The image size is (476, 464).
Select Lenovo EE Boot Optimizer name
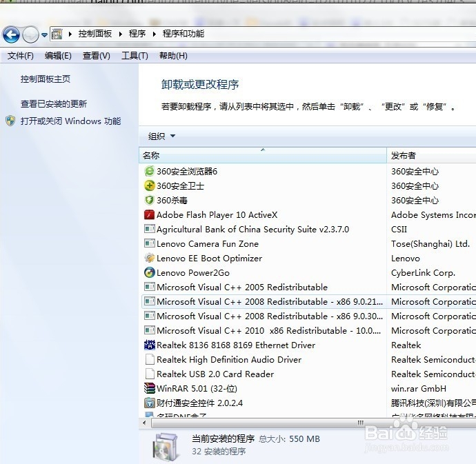[210, 259]
